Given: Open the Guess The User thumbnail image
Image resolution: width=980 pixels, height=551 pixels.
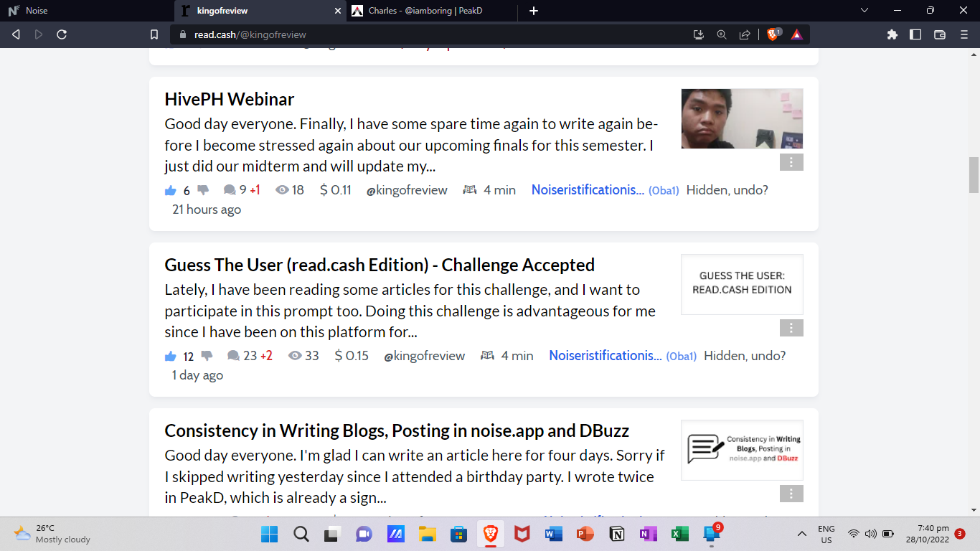Looking at the screenshot, I should pos(742,284).
